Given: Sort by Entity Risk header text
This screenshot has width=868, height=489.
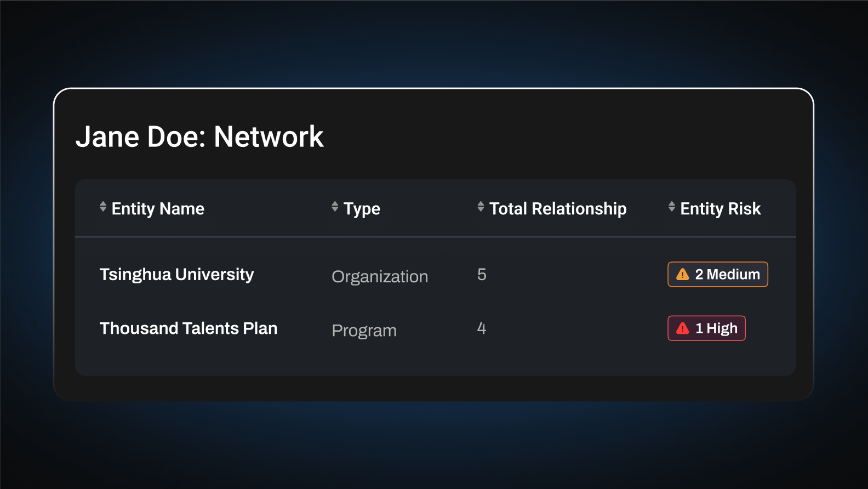Looking at the screenshot, I should click(721, 209).
